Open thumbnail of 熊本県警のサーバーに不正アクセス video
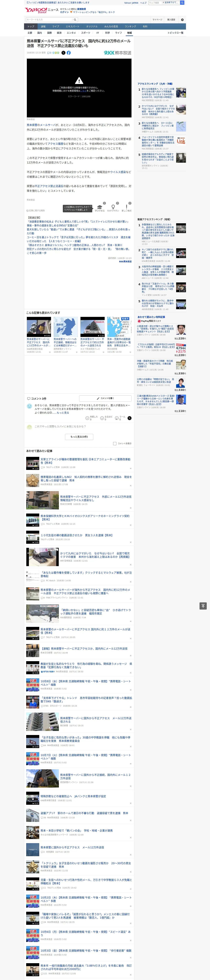The image size is (210, 980). (x=39, y=327)
